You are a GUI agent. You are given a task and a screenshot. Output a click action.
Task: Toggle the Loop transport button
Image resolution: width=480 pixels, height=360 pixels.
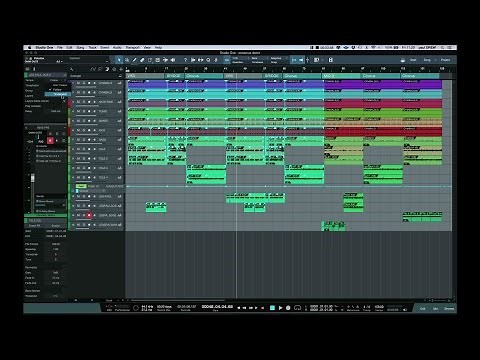(297, 308)
